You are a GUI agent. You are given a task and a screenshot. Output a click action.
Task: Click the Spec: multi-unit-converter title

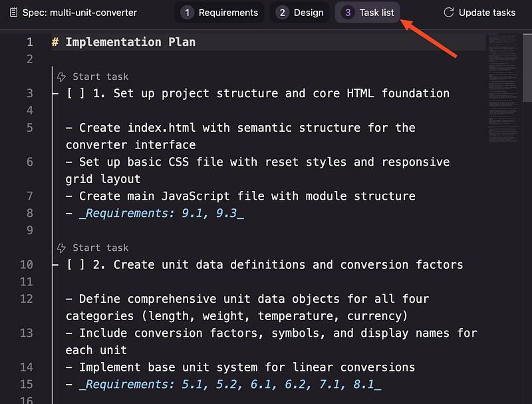pos(79,13)
